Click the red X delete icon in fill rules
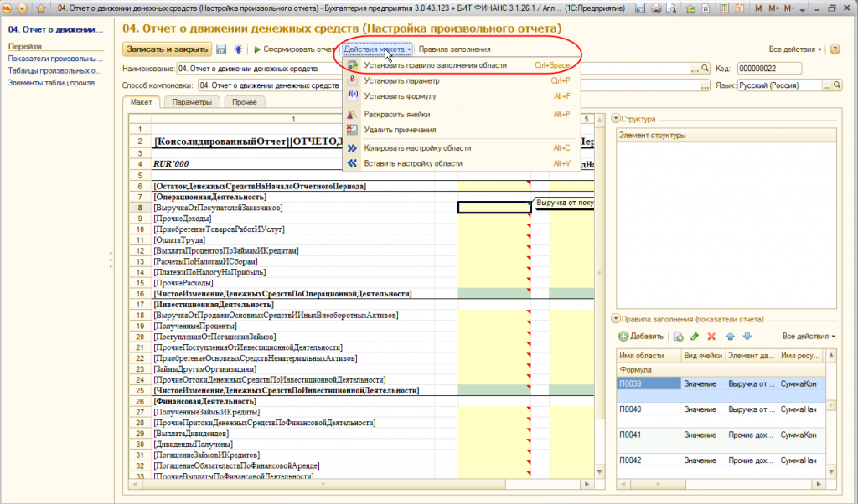Image resolution: width=858 pixels, height=504 pixels. 711,336
